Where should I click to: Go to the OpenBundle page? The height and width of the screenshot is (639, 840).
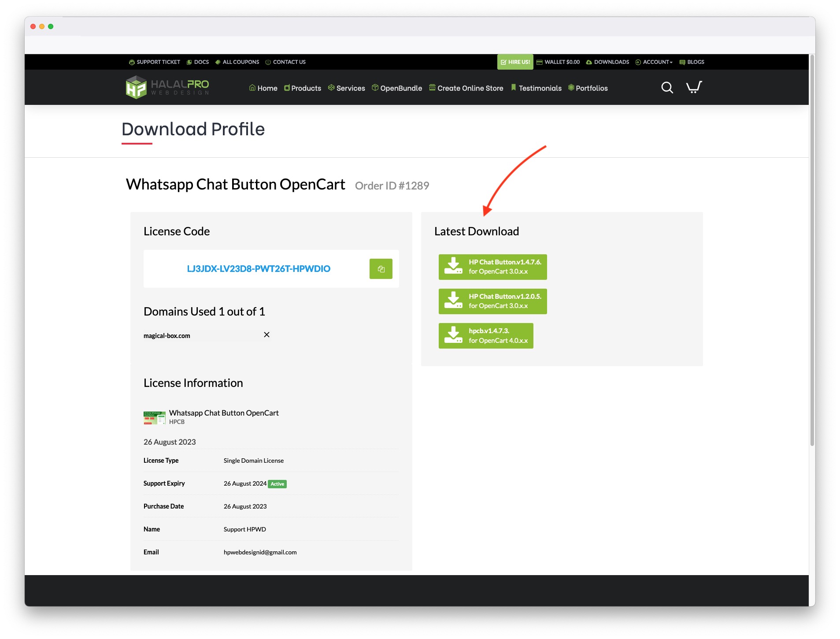click(x=397, y=88)
